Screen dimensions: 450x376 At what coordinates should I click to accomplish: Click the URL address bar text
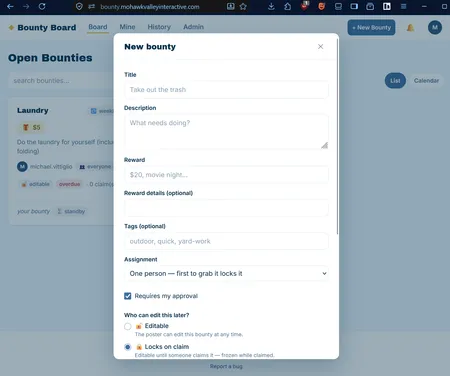coord(150,7)
